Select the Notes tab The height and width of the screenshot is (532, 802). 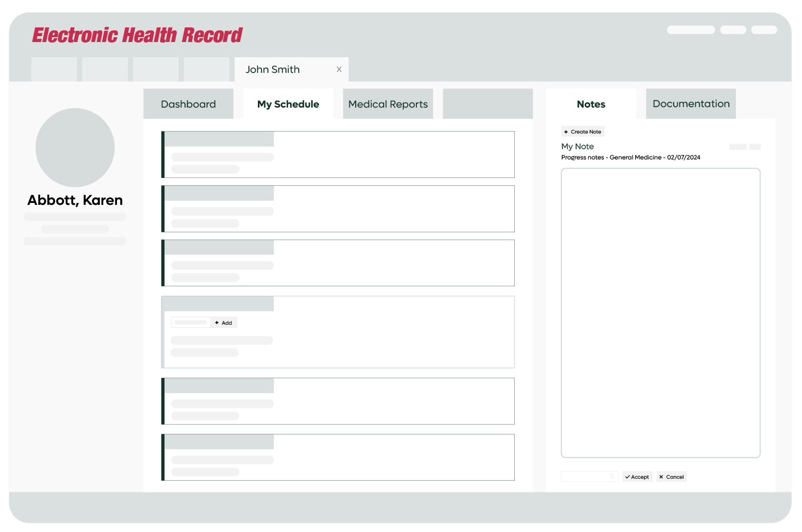[591, 104]
